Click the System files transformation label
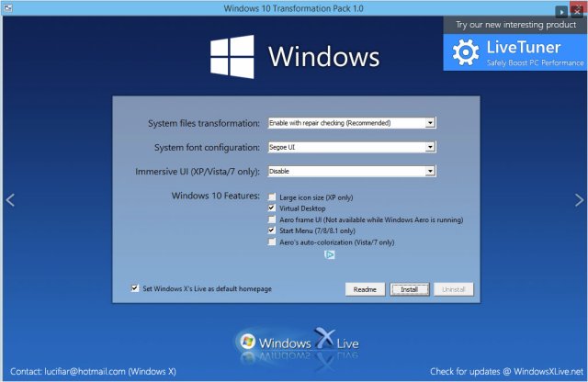The width and height of the screenshot is (588, 382). [204, 123]
